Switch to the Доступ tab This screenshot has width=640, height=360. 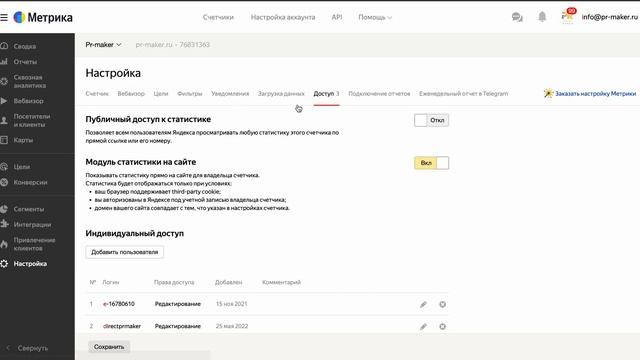[326, 93]
